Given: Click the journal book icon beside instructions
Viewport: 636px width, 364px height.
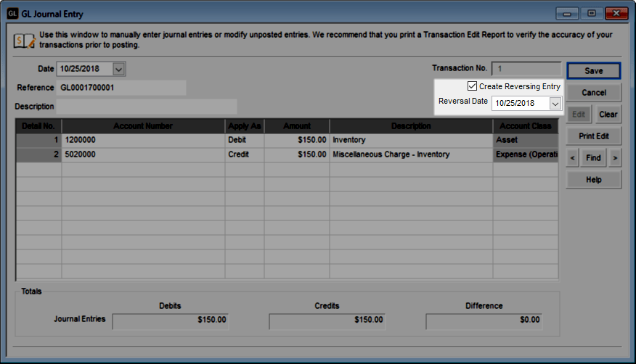Looking at the screenshot, I should [24, 41].
